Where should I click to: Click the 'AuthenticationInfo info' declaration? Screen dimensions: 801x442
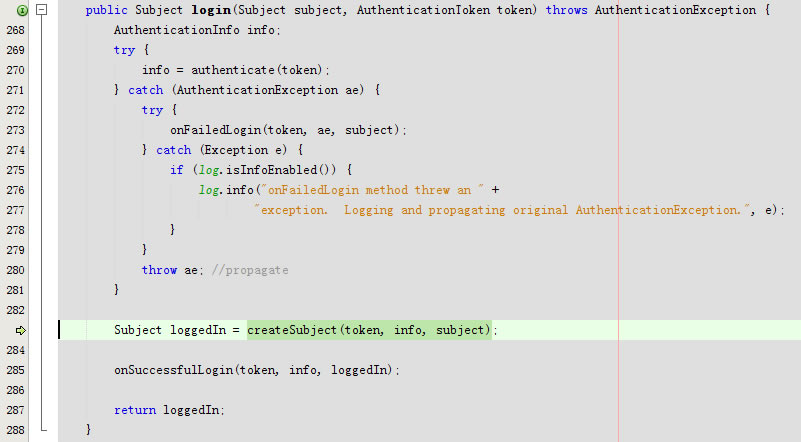pos(197,30)
